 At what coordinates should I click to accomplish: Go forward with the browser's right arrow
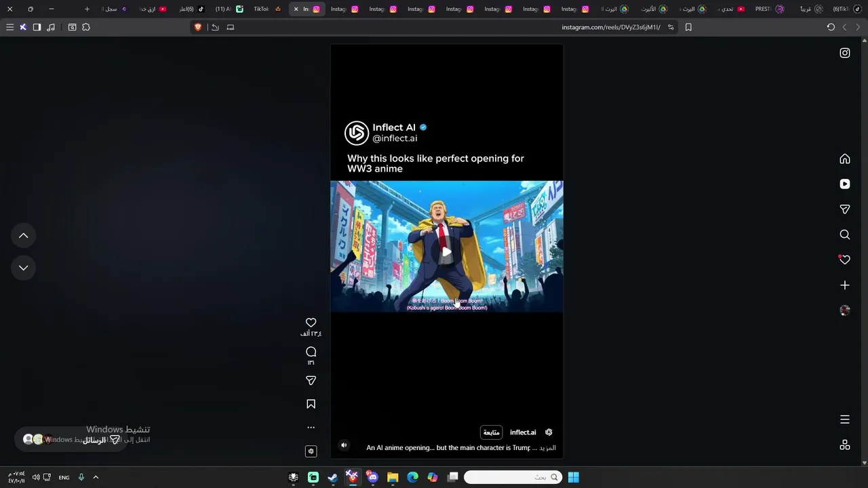click(x=858, y=27)
